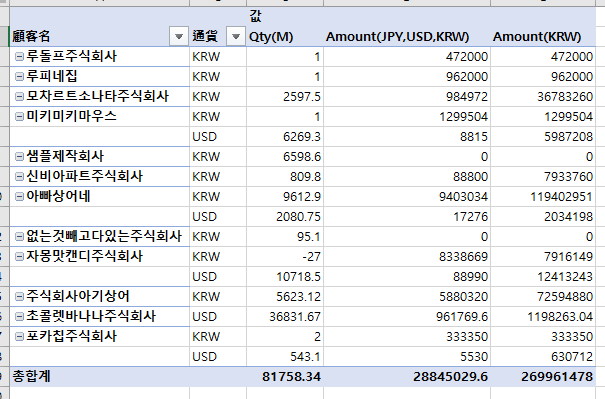This screenshot has width=605, height=399.
Task: Select KRW amount cell 7933760
Action: (543, 176)
